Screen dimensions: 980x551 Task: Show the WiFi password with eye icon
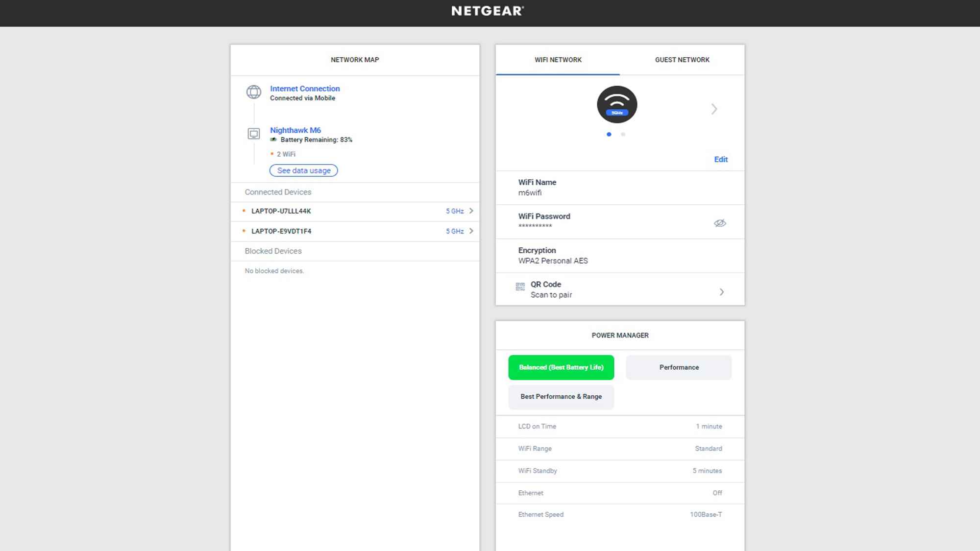click(720, 223)
